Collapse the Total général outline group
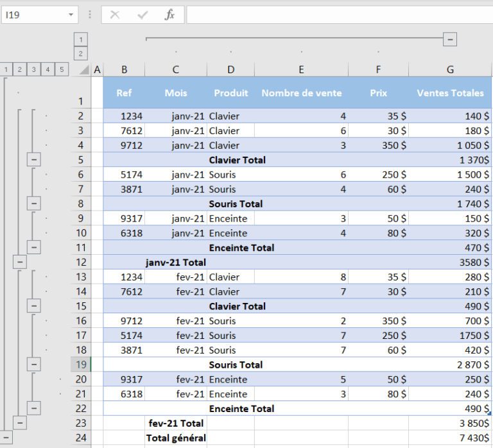Image resolution: width=493 pixels, height=448 pixels. (6, 437)
